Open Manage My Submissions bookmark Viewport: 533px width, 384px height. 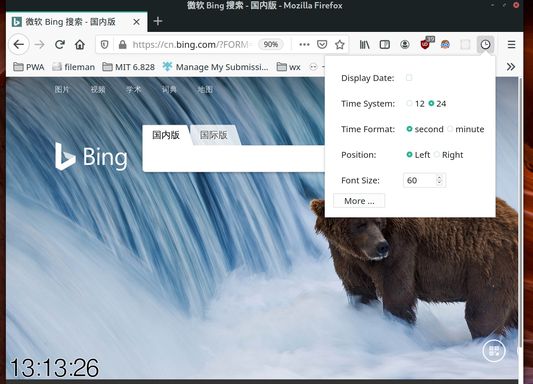[216, 67]
